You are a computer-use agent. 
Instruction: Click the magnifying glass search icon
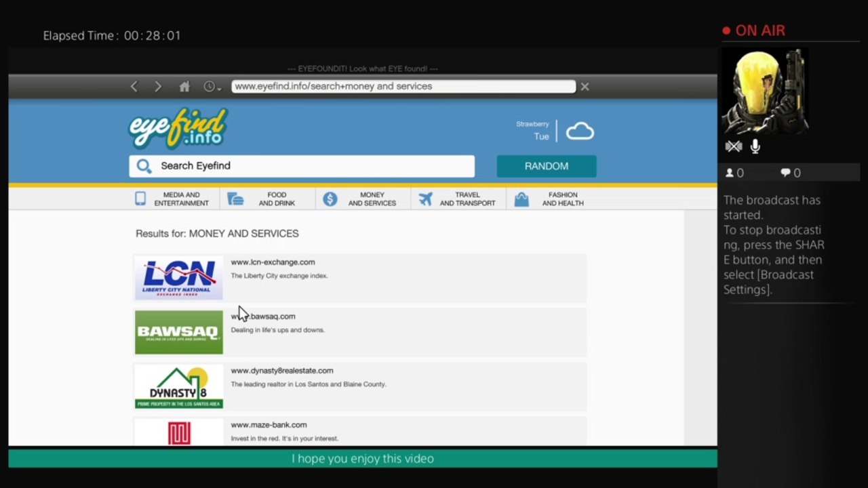144,166
